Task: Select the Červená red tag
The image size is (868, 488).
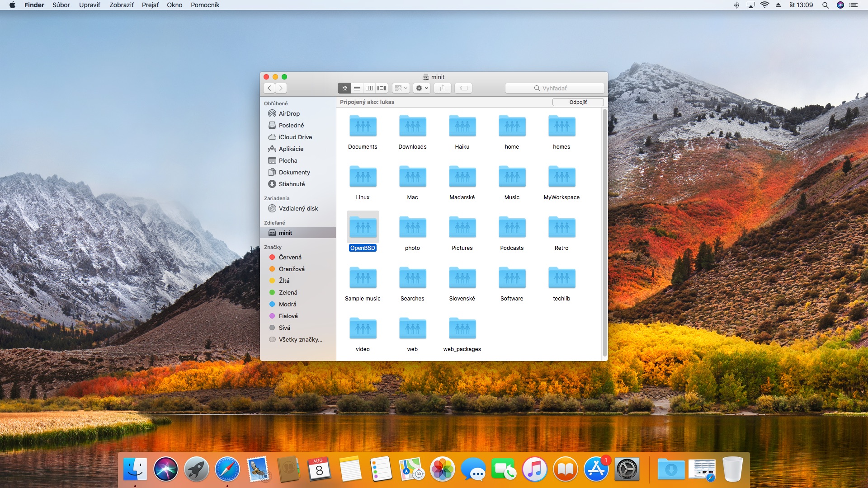Action: 298,257
